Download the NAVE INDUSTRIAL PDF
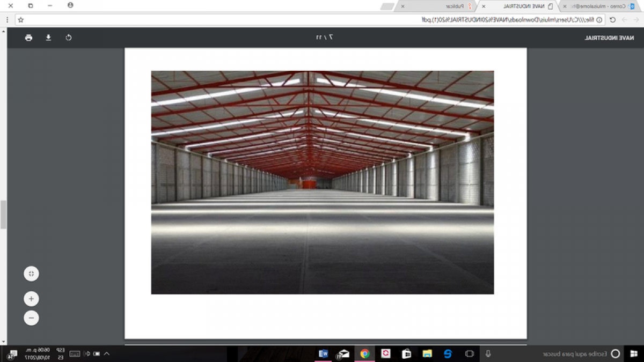The width and height of the screenshot is (644, 362). [x=48, y=38]
